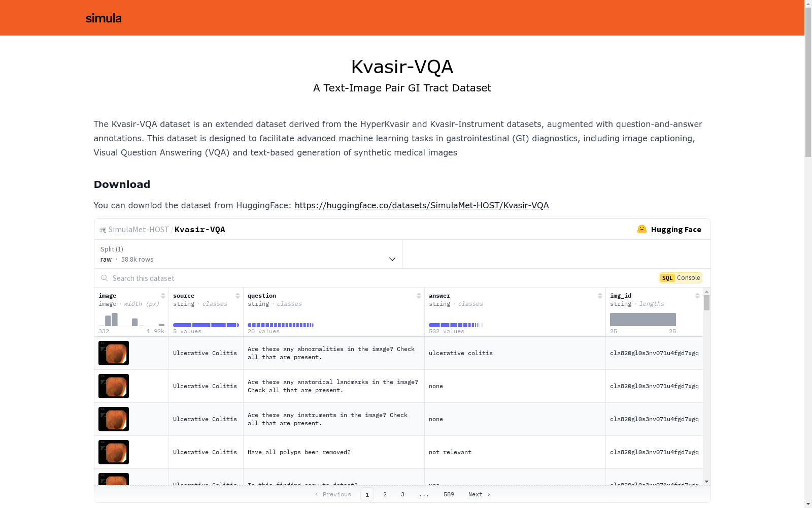This screenshot has width=812, height=508.
Task: Open the HuggingFace Kvasir-VQA dataset link
Action: click(x=422, y=205)
